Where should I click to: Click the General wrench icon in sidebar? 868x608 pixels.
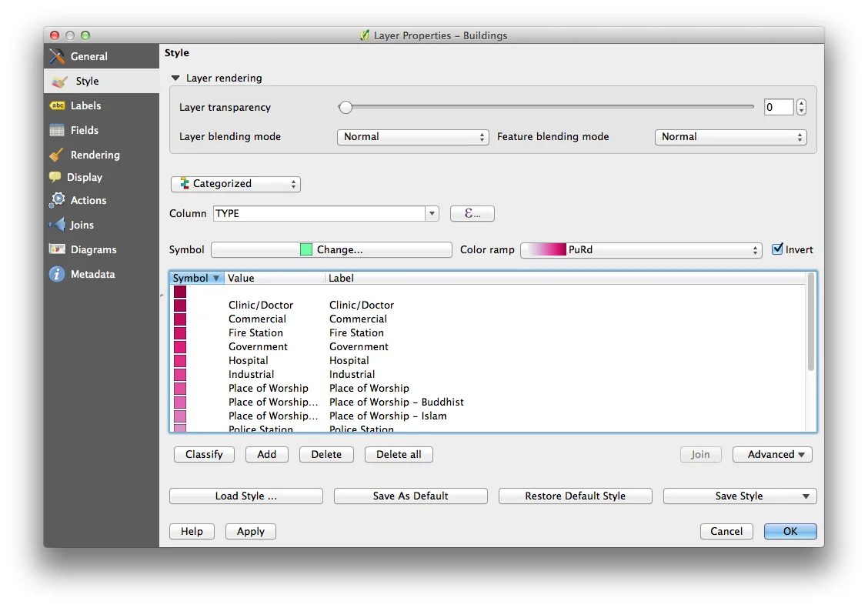[58, 56]
